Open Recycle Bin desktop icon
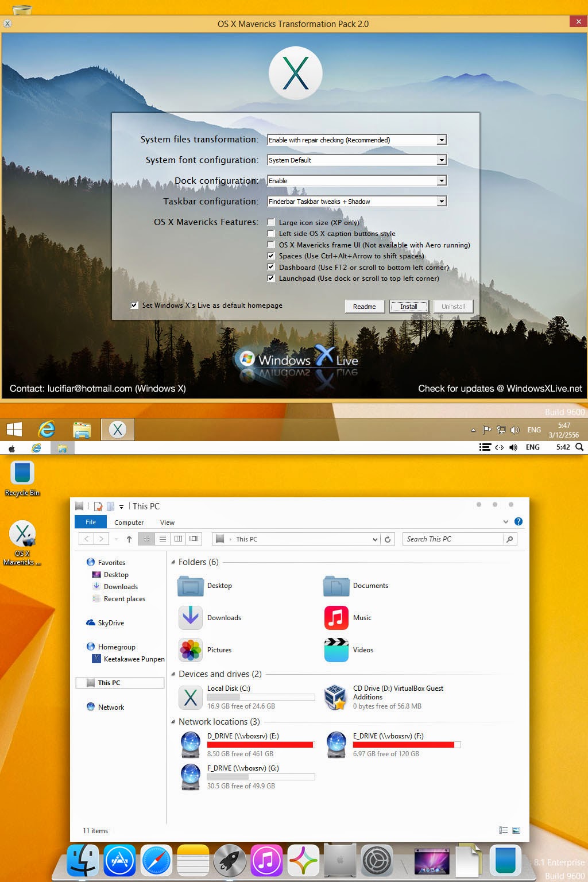588x882 pixels. tap(22, 478)
